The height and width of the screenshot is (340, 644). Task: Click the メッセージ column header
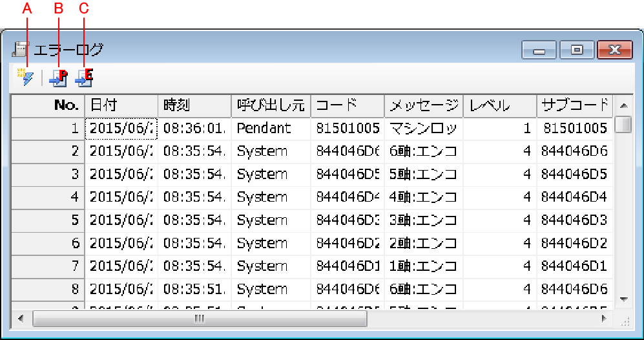(424, 105)
